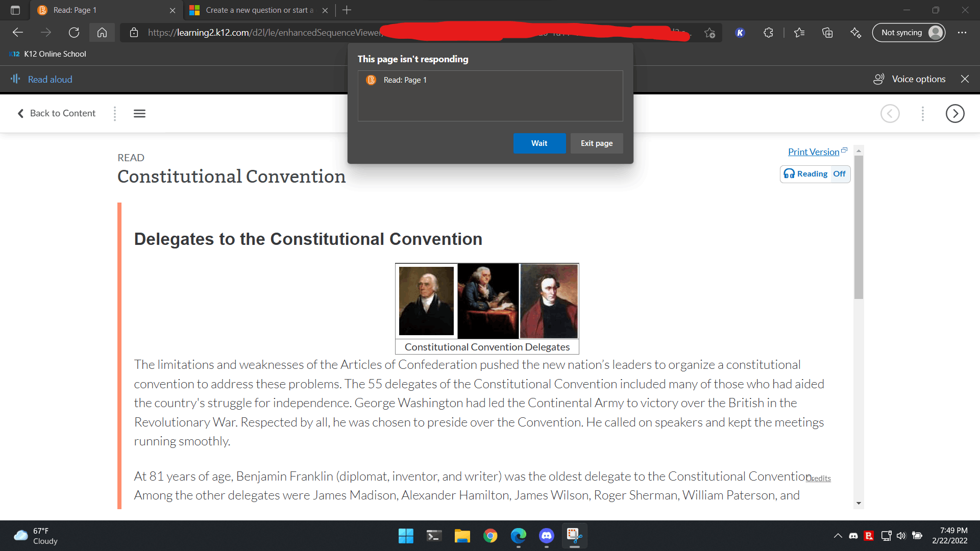
Task: Click the Wait button
Action: coord(539,143)
